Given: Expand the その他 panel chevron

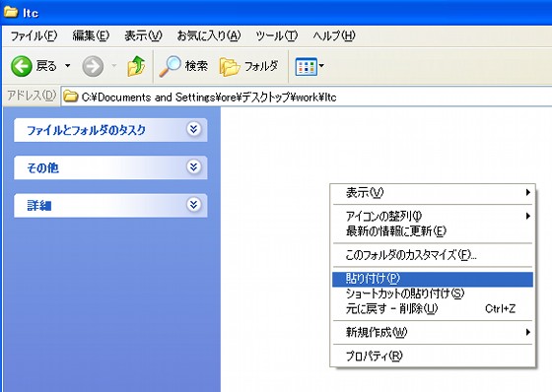Looking at the screenshot, I should tap(193, 166).
